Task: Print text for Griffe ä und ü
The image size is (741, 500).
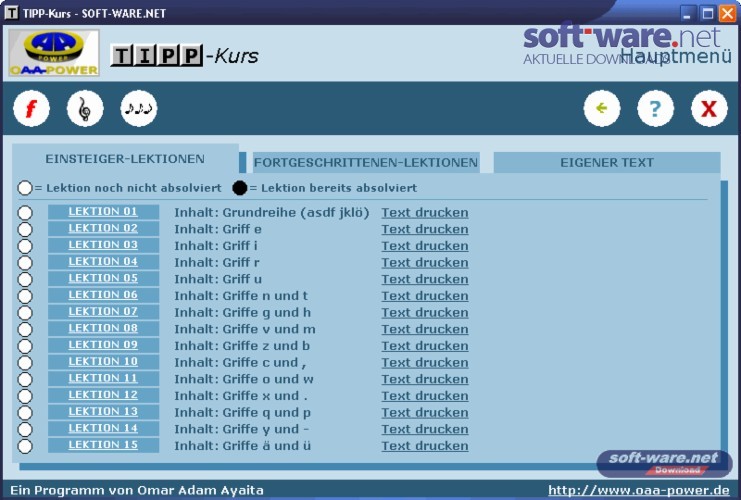Action: pos(425,446)
